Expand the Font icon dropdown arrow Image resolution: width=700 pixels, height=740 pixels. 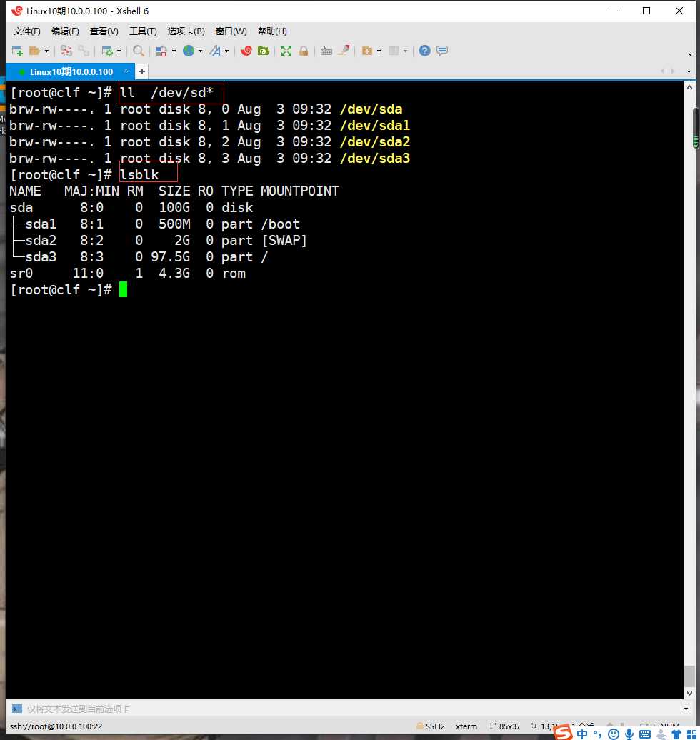226,51
